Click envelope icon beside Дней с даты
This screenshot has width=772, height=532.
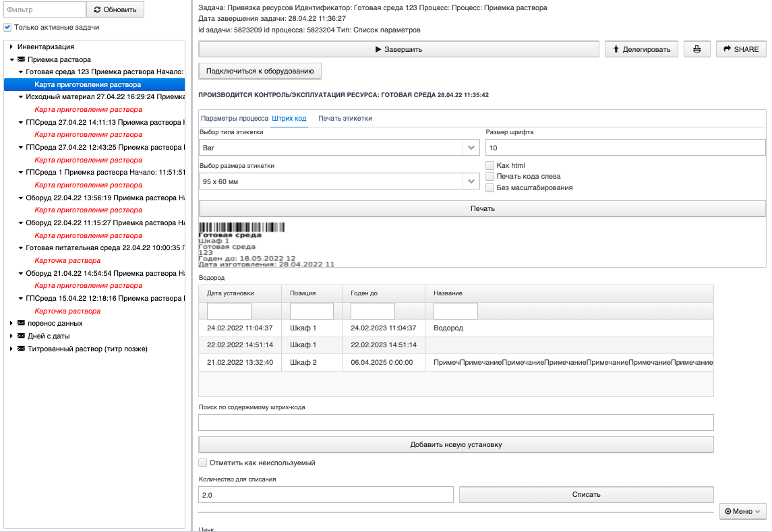pos(21,336)
